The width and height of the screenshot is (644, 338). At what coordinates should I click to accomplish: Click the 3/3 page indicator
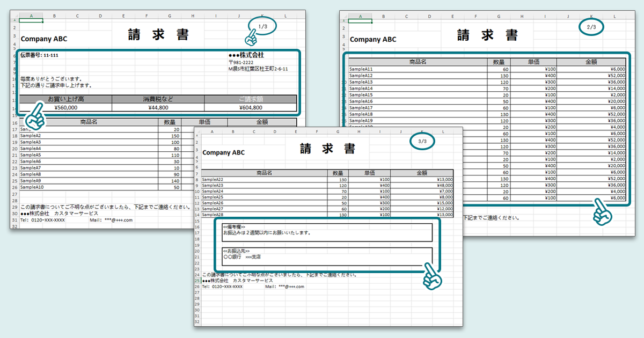(422, 142)
